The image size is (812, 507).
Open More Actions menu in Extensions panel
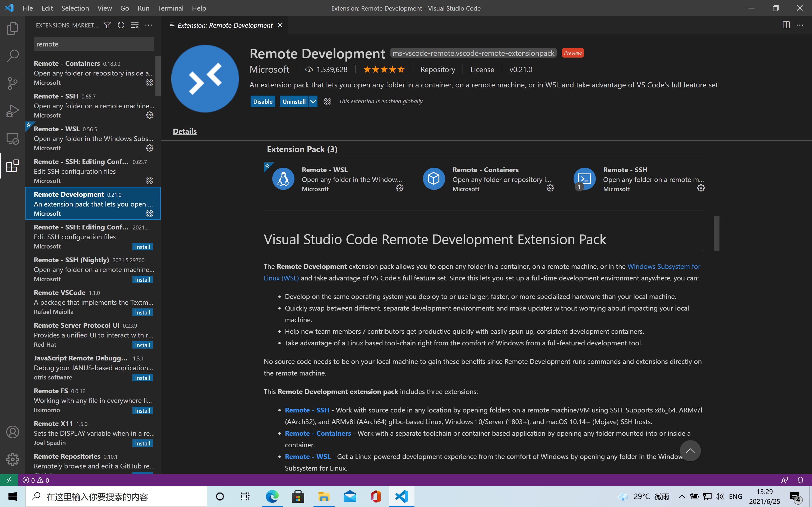[x=149, y=25]
